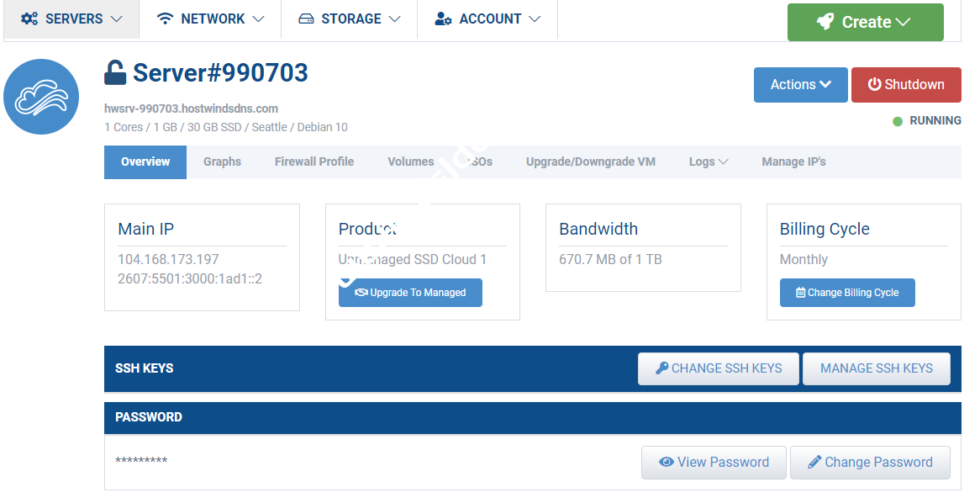The height and width of the screenshot is (503, 980).
Task: Click the Change SSH Keys button
Action: 718,368
